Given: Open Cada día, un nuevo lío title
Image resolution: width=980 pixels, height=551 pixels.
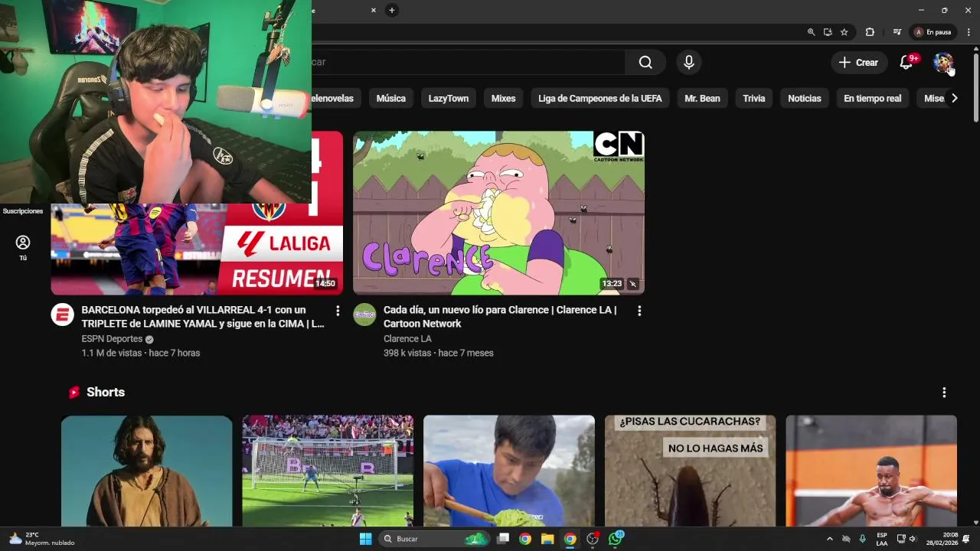Looking at the screenshot, I should (500, 317).
